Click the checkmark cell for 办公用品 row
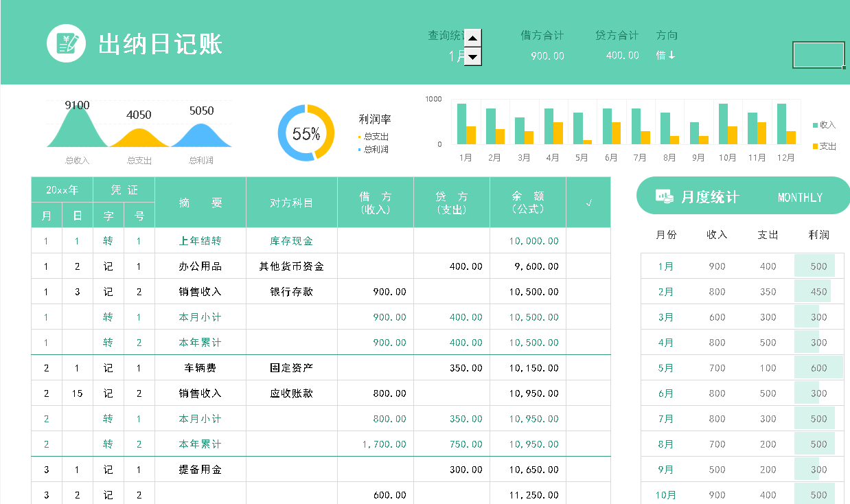Screen dimensions: 850x504 click(x=588, y=266)
